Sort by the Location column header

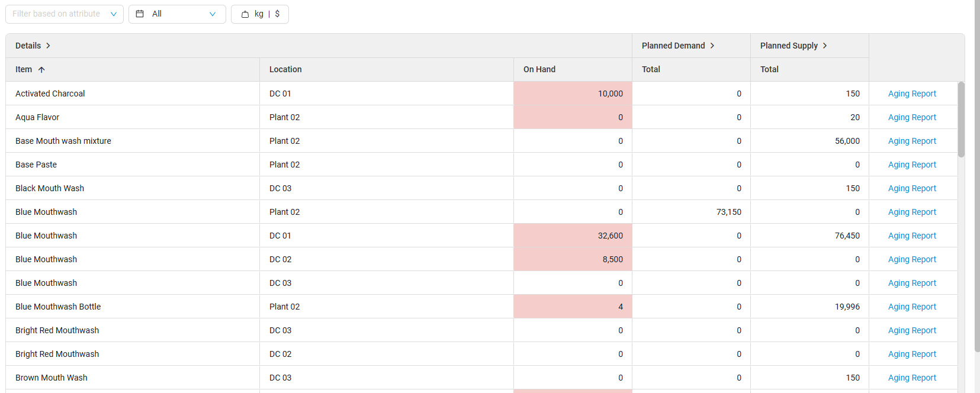tap(285, 69)
